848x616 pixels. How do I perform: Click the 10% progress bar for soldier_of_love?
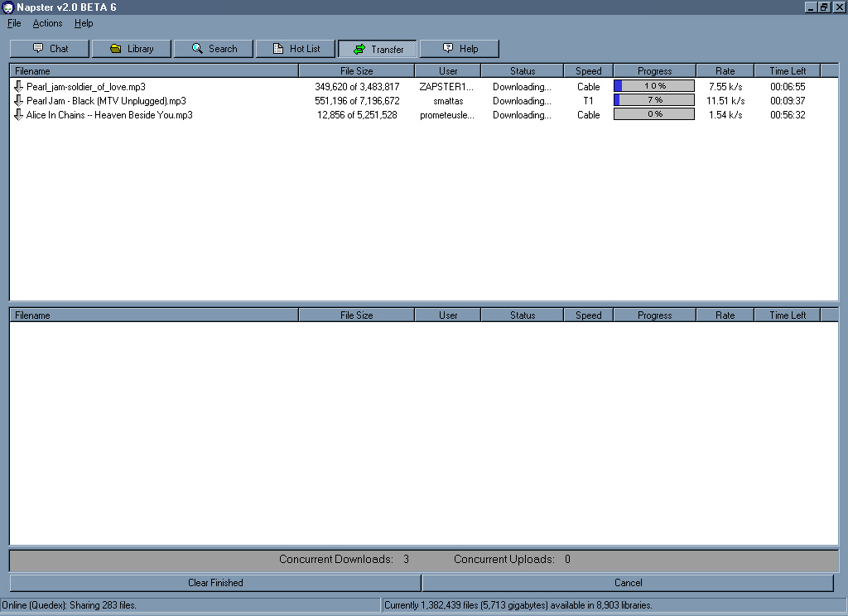pos(654,86)
